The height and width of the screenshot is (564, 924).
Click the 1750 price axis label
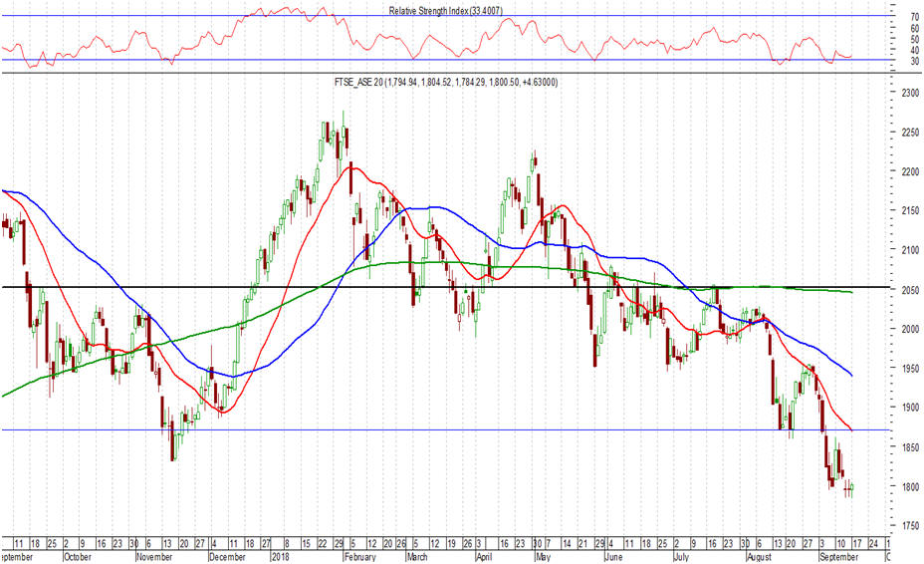908,525
